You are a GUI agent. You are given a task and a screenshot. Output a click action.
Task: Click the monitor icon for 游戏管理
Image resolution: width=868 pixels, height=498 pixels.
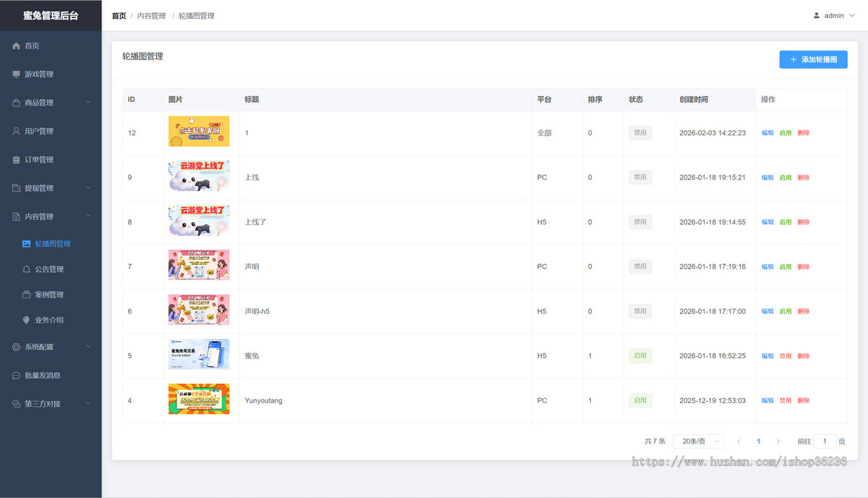point(17,74)
